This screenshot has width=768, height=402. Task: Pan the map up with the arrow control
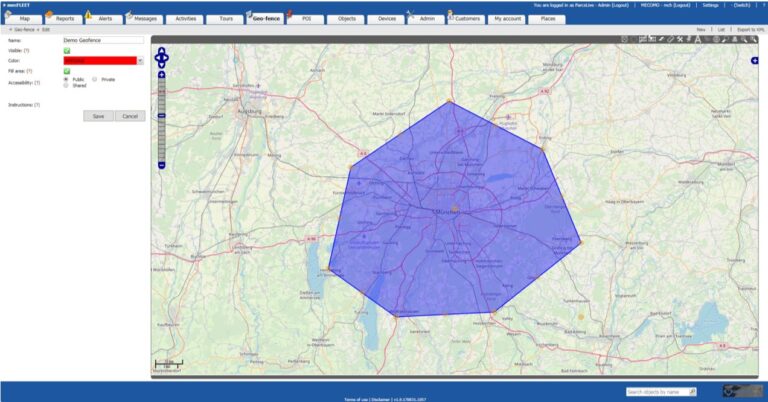coord(162,51)
